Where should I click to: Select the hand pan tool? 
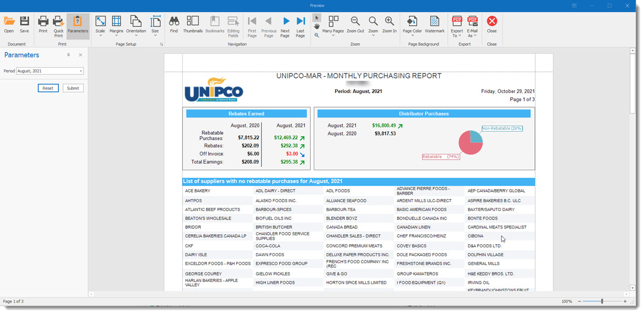(316, 27)
